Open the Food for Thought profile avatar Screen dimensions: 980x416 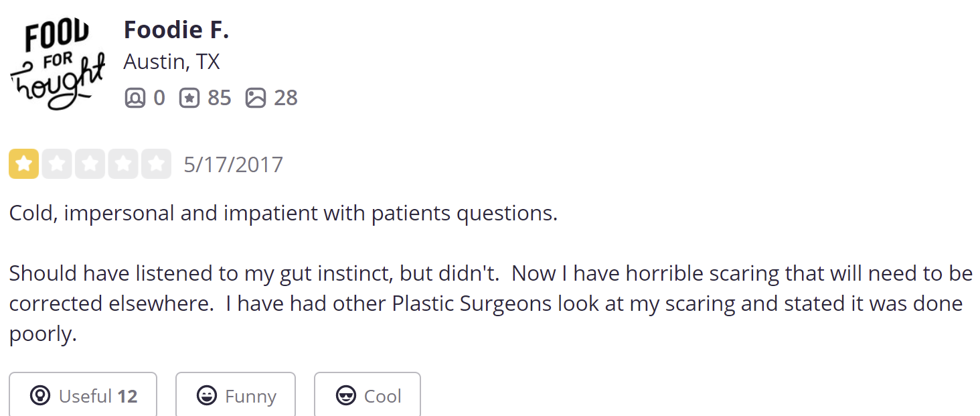point(58,66)
